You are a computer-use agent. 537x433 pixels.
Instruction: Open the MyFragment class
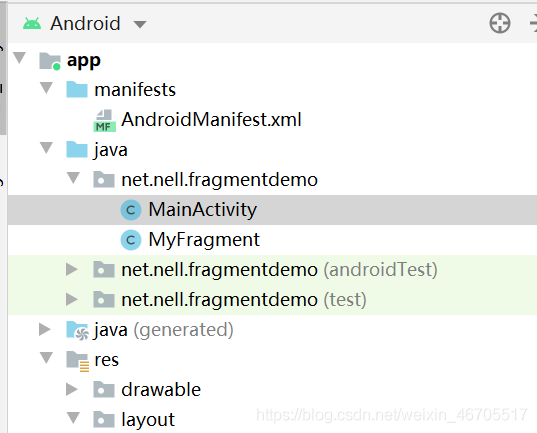coord(204,240)
